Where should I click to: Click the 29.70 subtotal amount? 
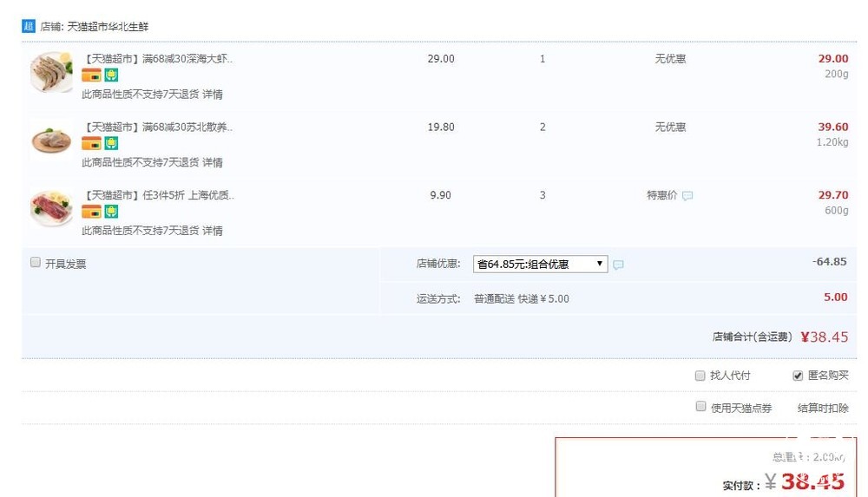click(x=833, y=195)
